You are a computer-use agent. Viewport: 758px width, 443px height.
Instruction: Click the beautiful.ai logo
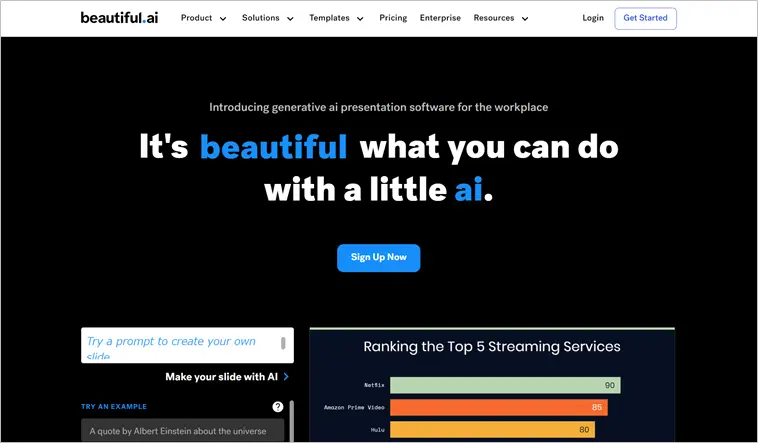pos(119,18)
